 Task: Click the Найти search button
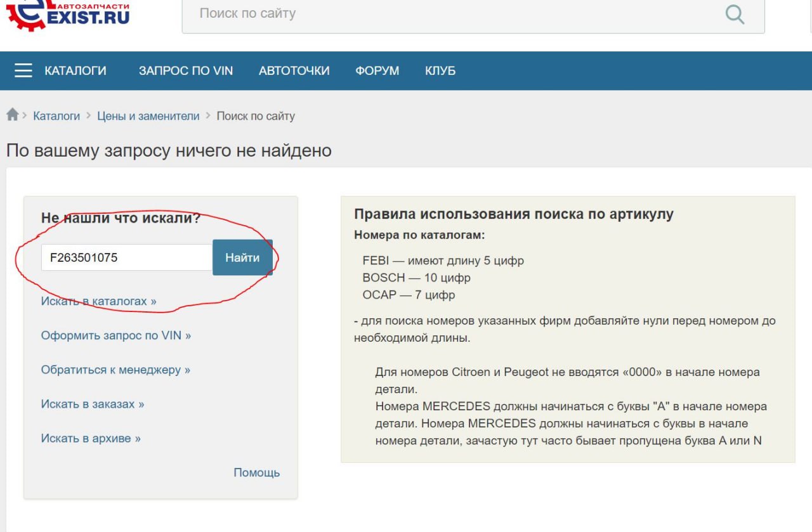click(242, 257)
